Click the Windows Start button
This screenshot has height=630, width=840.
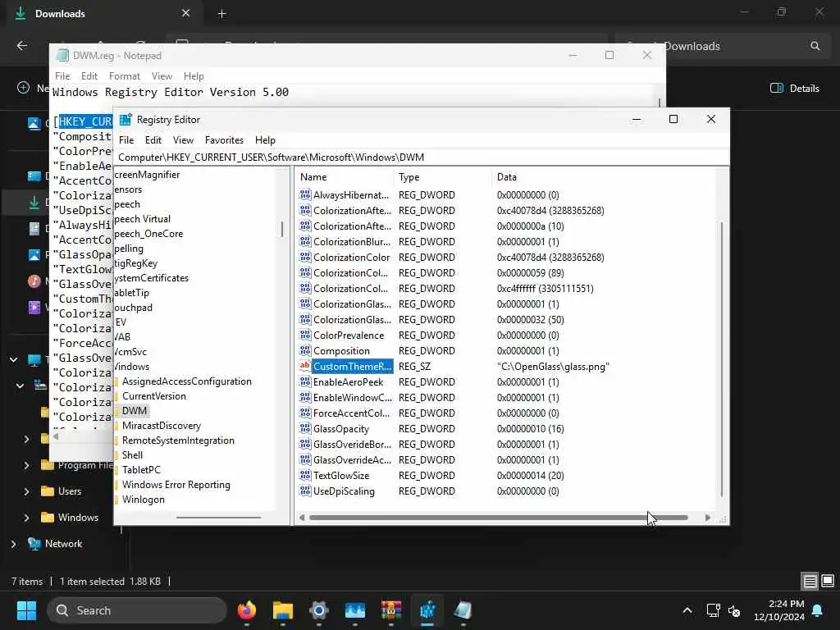(26, 610)
